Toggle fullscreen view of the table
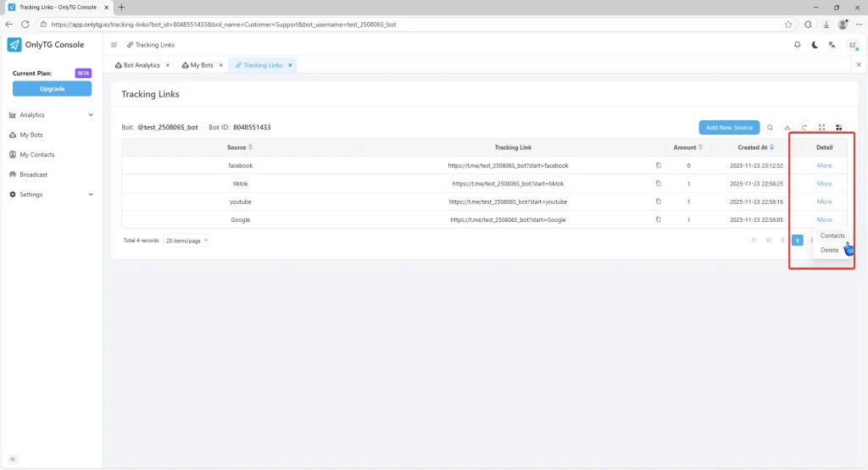Viewport: 868px width, 470px height. (821, 128)
